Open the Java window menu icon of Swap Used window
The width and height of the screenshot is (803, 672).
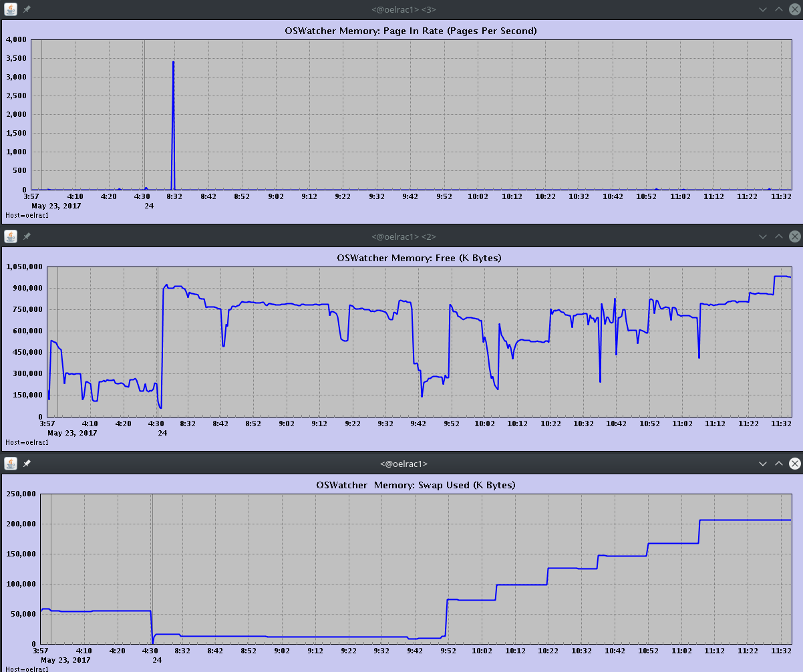[11, 463]
